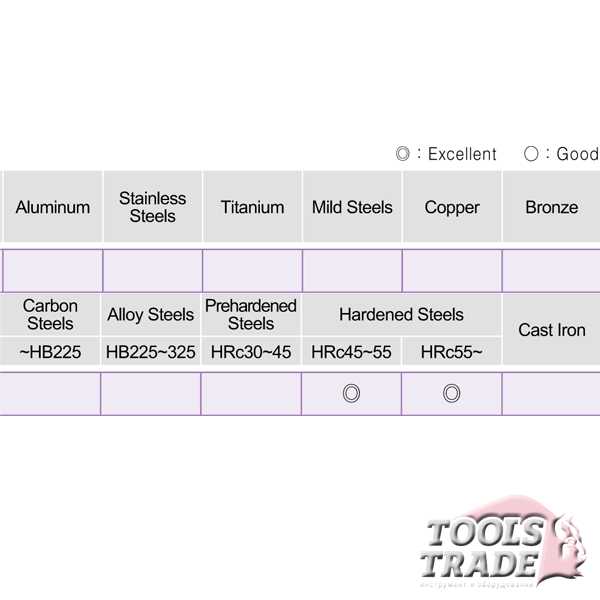Click the HB225~325 hardness cell
Screen dimensions: 600x600
point(150,351)
